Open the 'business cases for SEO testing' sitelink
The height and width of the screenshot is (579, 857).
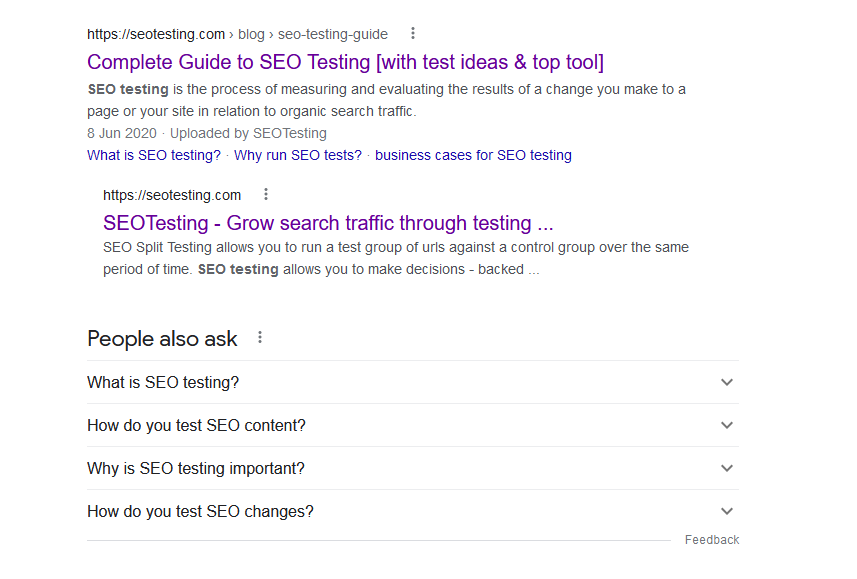473,155
